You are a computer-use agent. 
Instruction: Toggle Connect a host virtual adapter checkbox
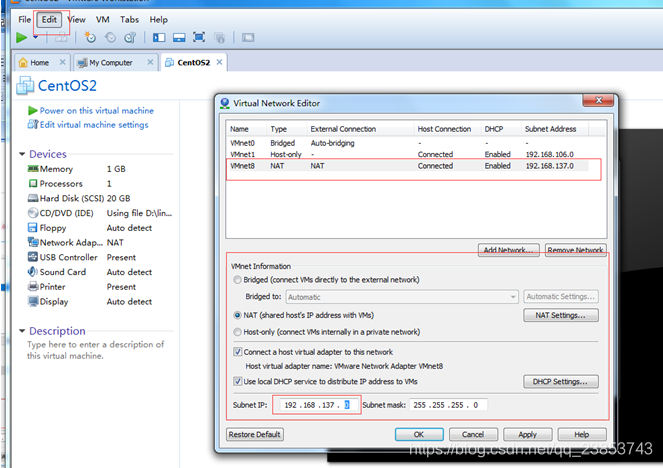point(238,352)
